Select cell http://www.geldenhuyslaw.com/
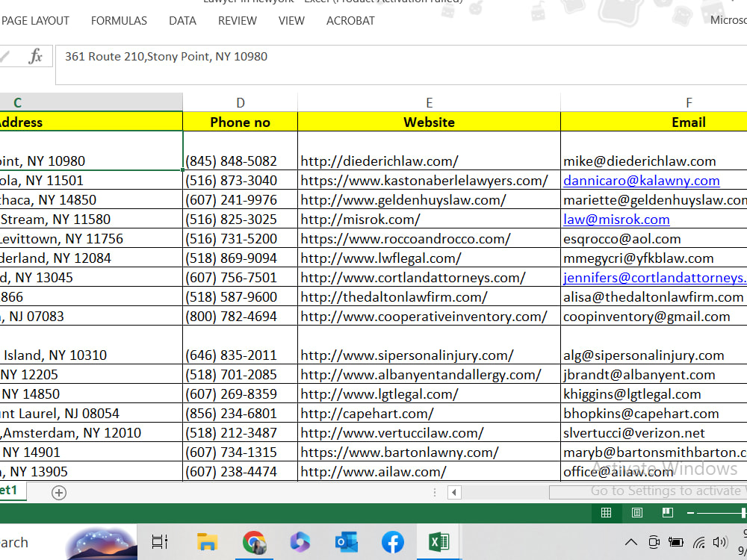The image size is (747, 560). (x=429, y=200)
